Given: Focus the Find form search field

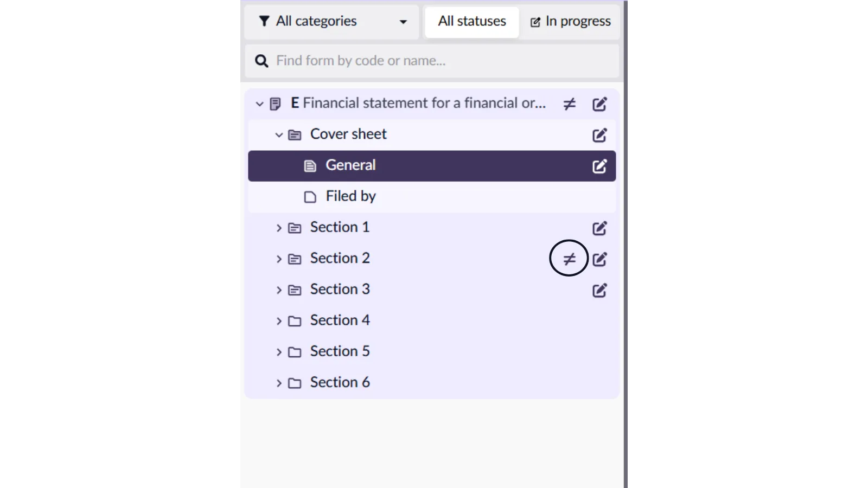Looking at the screenshot, I should click(434, 61).
